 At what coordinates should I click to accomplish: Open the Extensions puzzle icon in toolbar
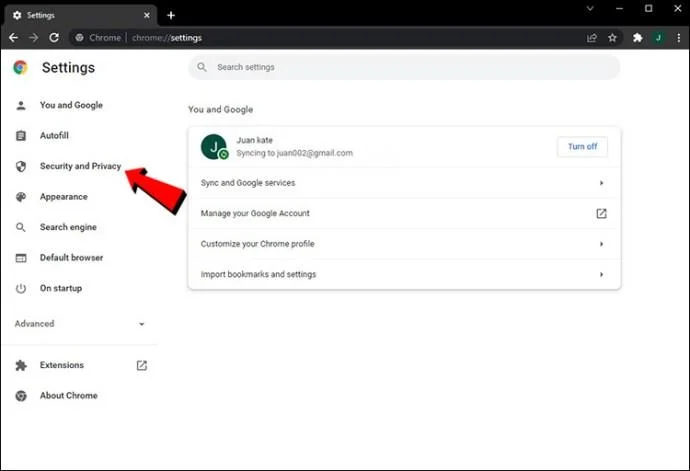637,38
